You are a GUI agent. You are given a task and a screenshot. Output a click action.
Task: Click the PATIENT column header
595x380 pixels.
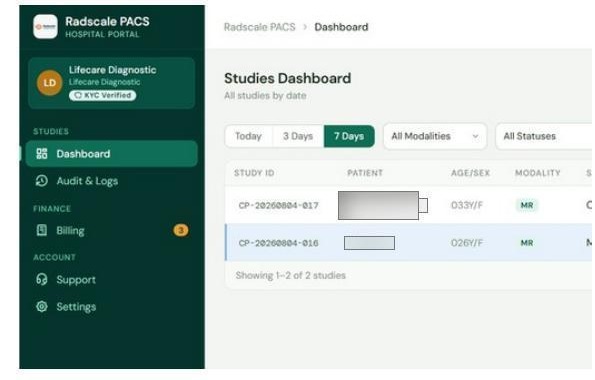coord(365,173)
